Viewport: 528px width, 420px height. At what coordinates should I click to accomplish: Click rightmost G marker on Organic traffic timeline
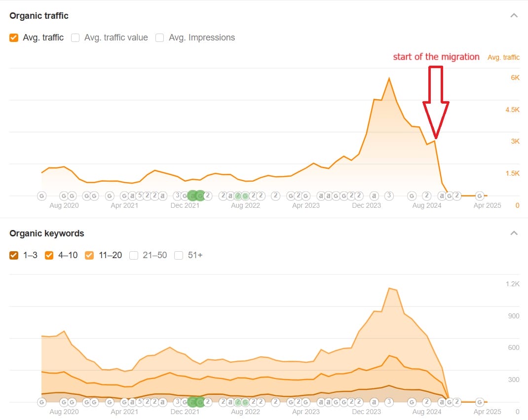[x=479, y=196]
